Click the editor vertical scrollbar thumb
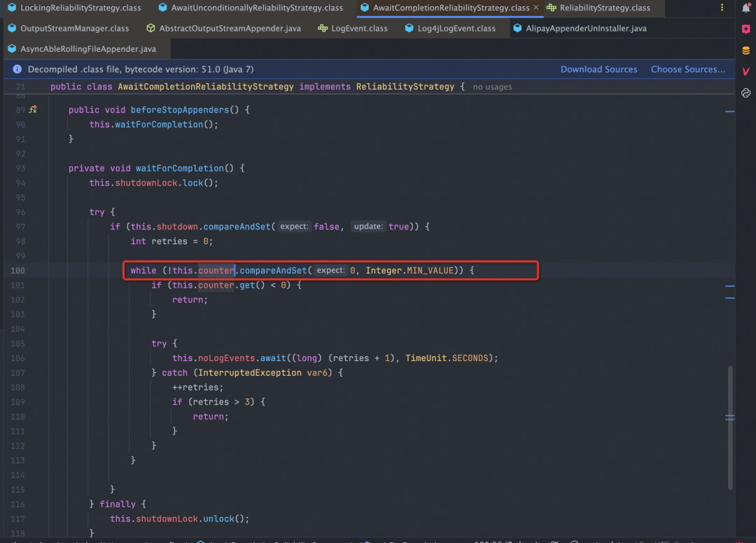The height and width of the screenshot is (543, 756). pyautogui.click(x=730, y=428)
